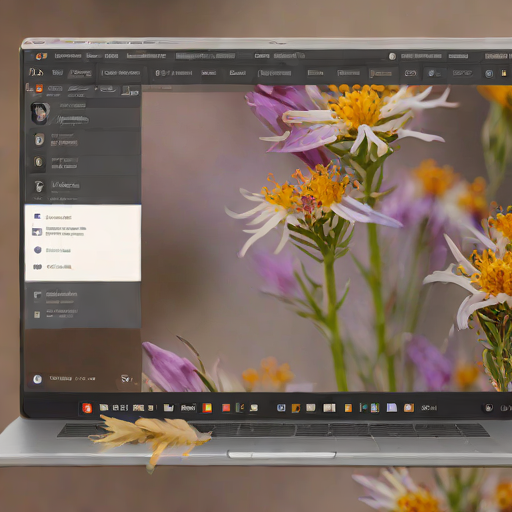Click the orange app logo in the top-left menu bar
This screenshot has height=512, width=512.
(x=41, y=56)
